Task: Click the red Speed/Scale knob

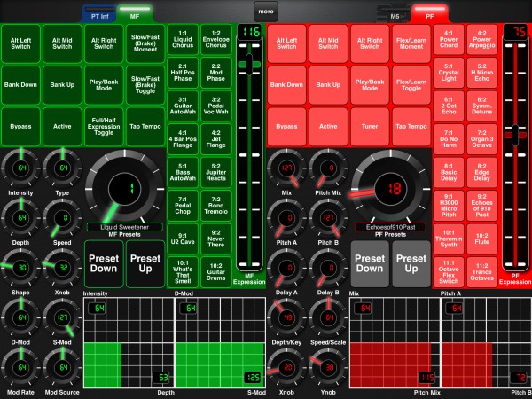Action: click(328, 317)
